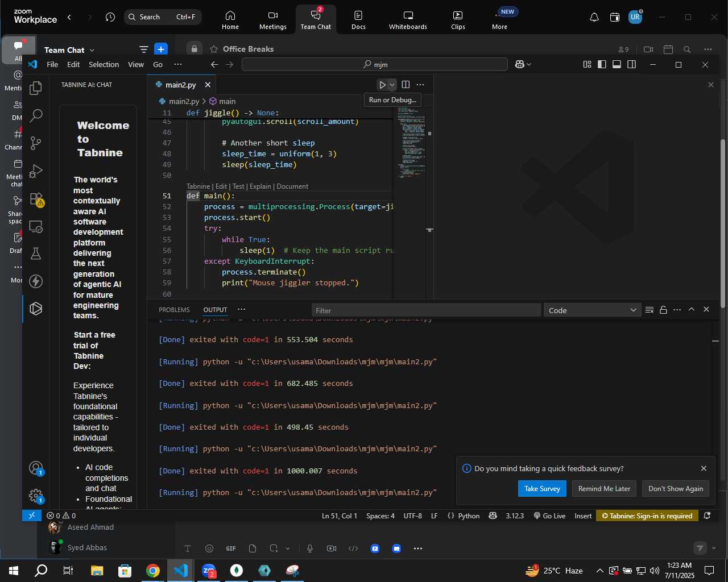The image size is (728, 582).
Task: Close the output panel
Action: [706, 310]
